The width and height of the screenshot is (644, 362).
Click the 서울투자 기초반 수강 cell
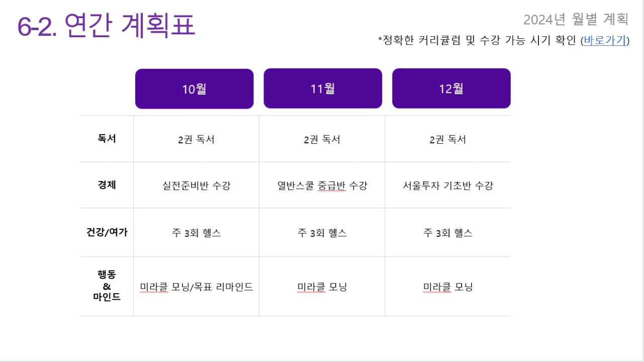point(448,185)
